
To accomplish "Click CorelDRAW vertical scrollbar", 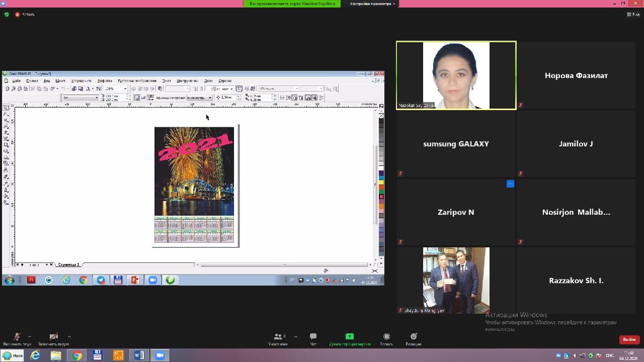I will pyautogui.click(x=376, y=185).
